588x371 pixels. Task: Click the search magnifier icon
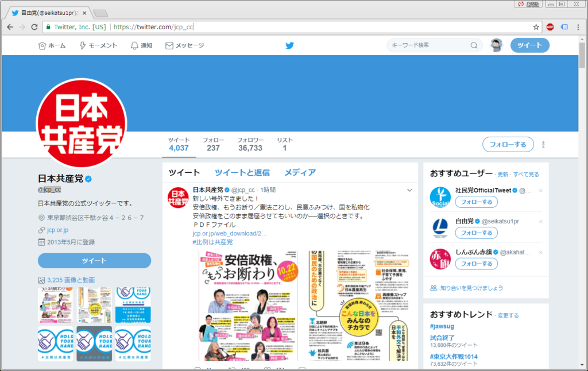point(474,45)
